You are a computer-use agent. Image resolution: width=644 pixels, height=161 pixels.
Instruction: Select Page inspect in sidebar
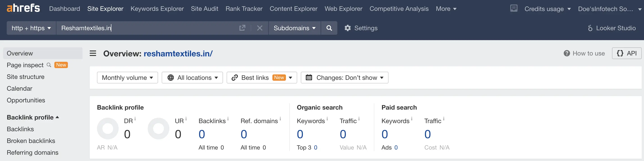(x=25, y=65)
